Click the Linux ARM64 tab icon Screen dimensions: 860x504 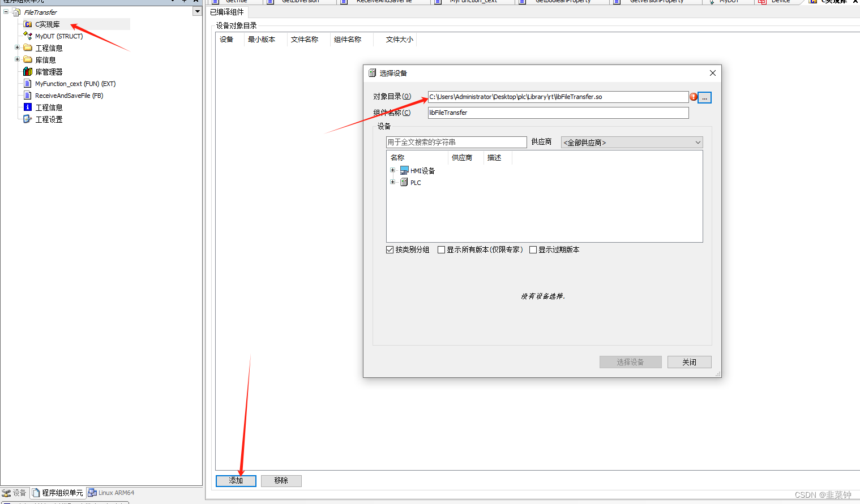(x=92, y=493)
